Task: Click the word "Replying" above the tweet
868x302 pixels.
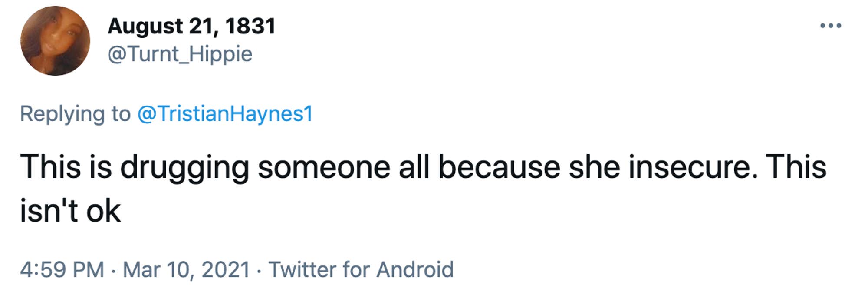Action: [x=62, y=115]
